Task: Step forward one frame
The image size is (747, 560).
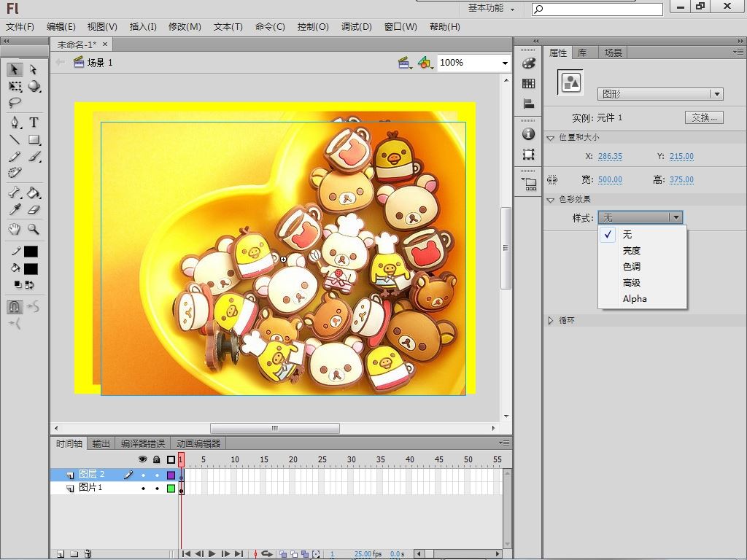Action: tap(226, 554)
